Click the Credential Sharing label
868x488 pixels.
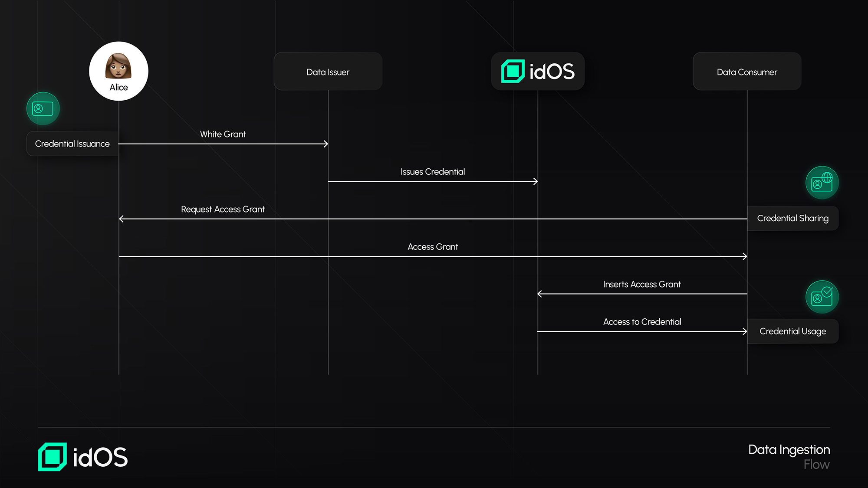pyautogui.click(x=792, y=218)
